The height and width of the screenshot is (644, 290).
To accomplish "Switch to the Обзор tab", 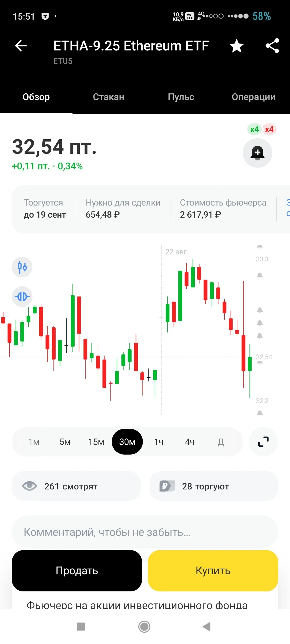I will 36,97.
